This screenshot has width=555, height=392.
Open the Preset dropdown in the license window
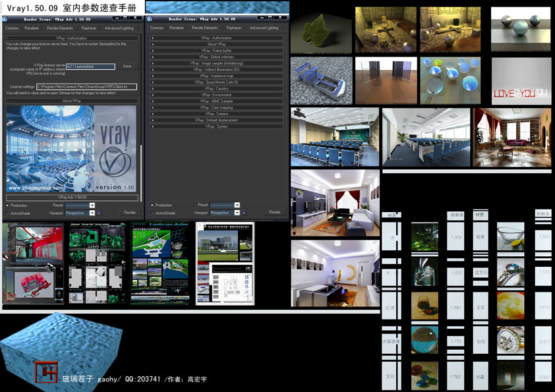(x=80, y=205)
